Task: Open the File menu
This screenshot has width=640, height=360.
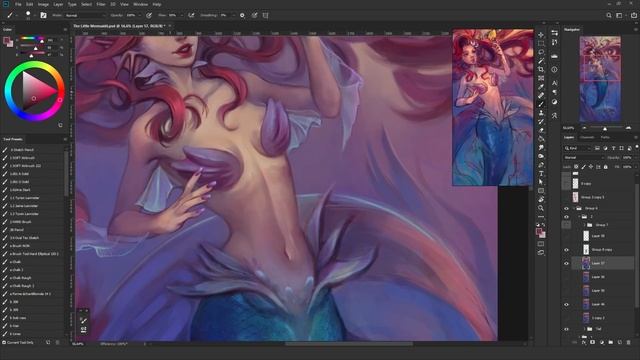Action: (18, 4)
